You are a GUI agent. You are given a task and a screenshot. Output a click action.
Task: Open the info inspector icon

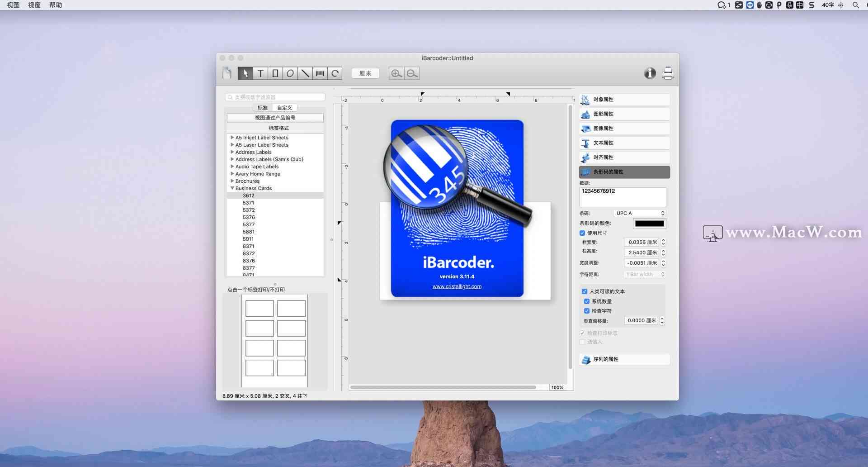(x=650, y=73)
